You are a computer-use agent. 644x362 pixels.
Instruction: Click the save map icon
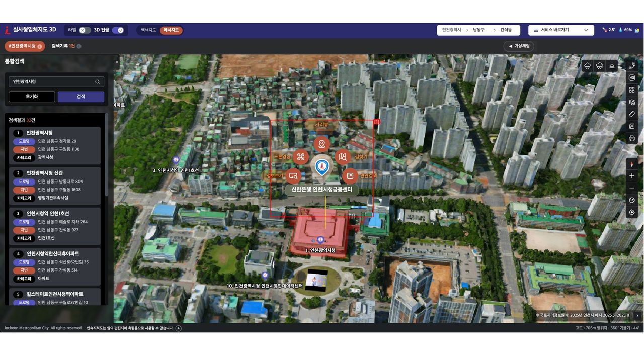coord(632,126)
